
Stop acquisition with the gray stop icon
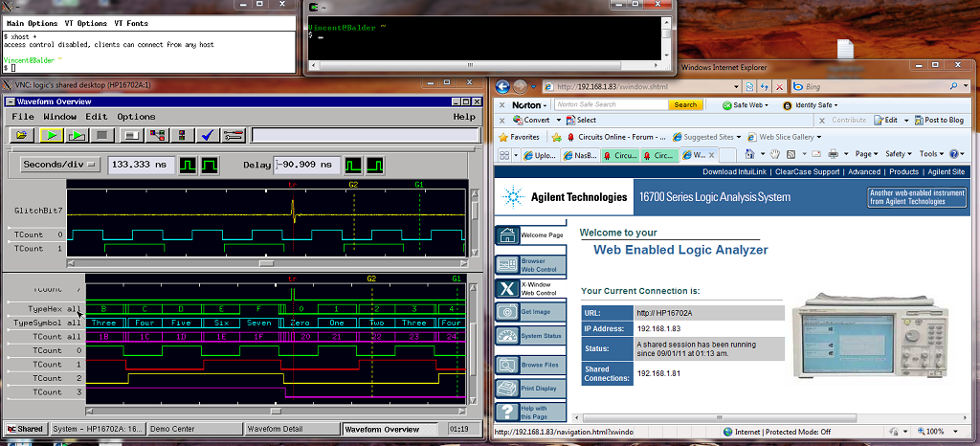[x=103, y=135]
